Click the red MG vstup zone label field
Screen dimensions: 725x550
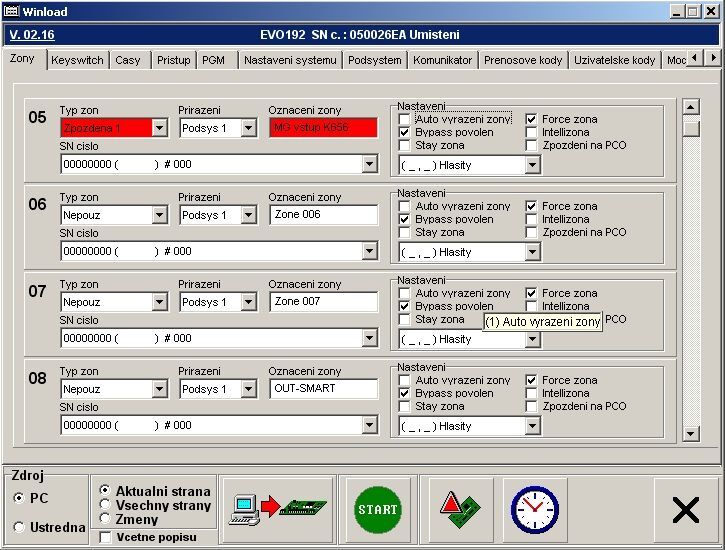point(323,128)
